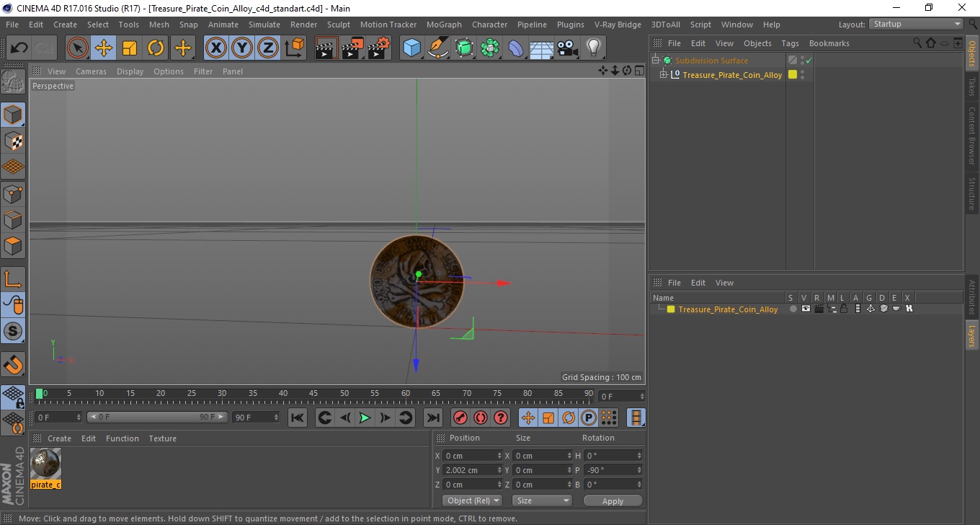
Task: Toggle Enable Axis mode
Action: tap(13, 279)
